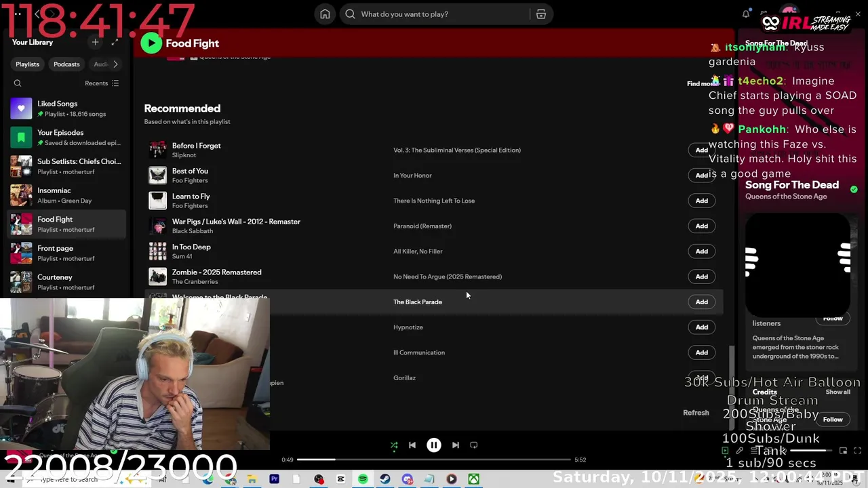Select the Food Fight playlist in library
868x488 pixels.
click(66, 224)
